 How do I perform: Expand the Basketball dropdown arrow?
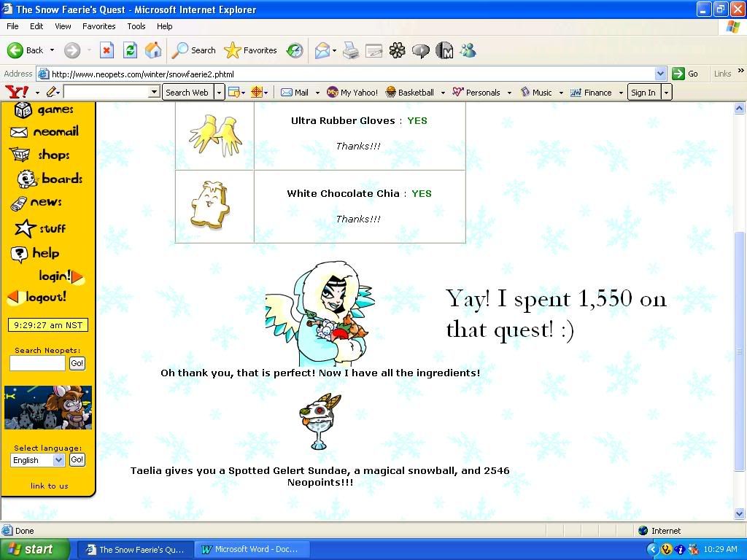(443, 93)
